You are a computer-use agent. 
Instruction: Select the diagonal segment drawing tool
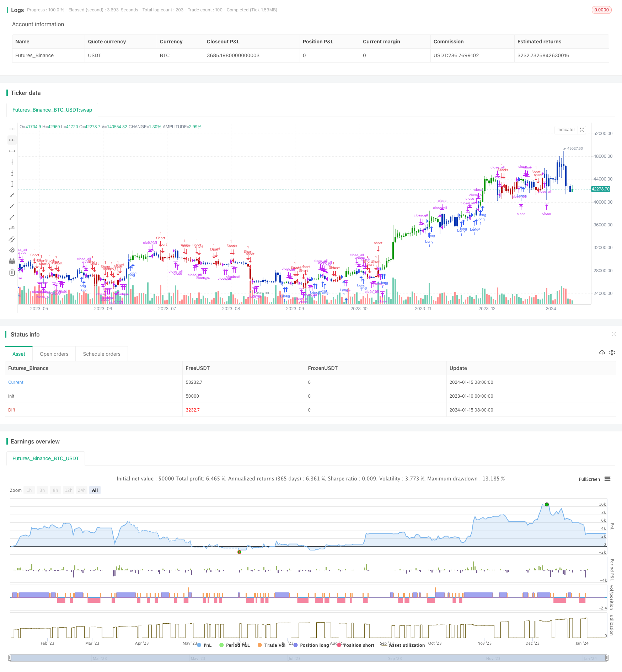pos(12,217)
